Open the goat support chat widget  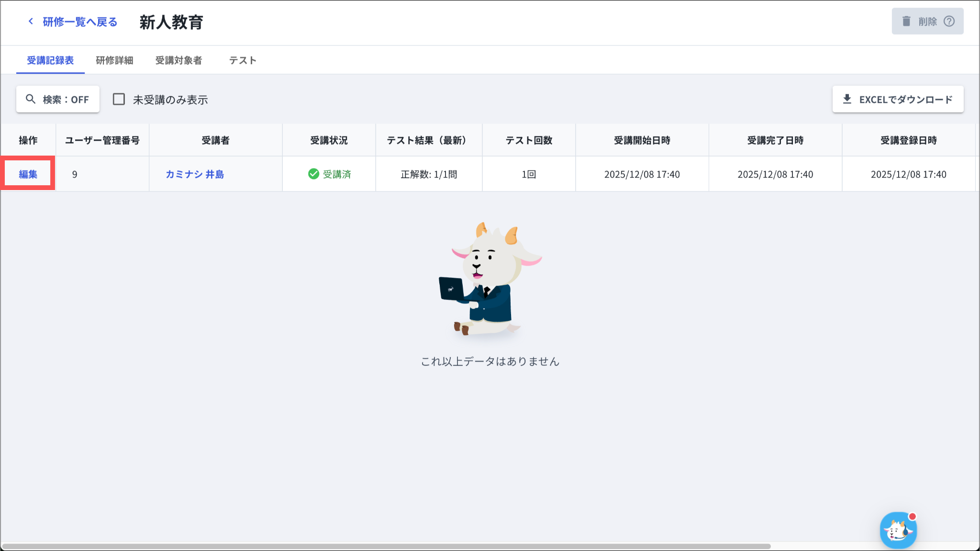point(898,530)
